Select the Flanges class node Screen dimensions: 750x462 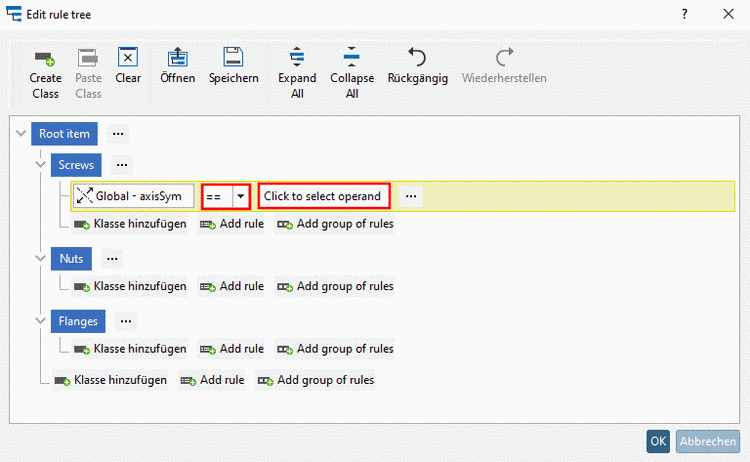coord(78,321)
